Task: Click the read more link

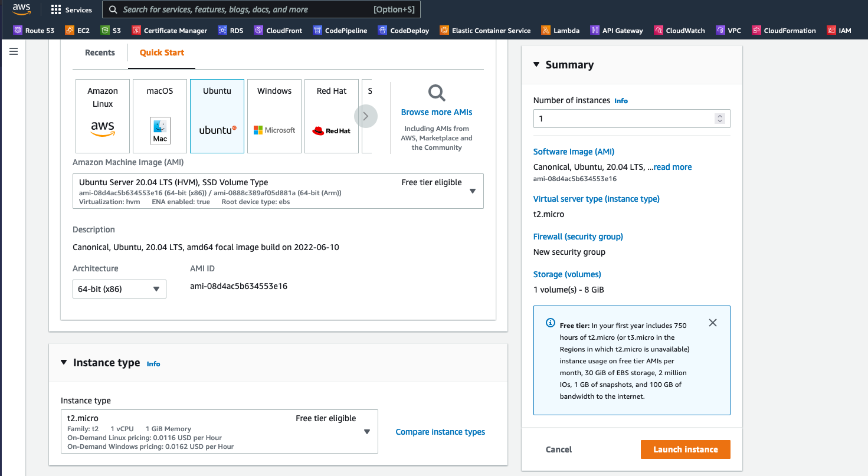Action: pos(673,167)
